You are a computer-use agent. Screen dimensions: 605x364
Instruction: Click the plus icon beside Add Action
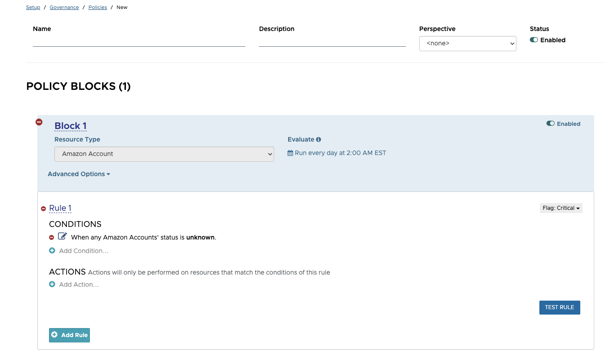[52, 284]
